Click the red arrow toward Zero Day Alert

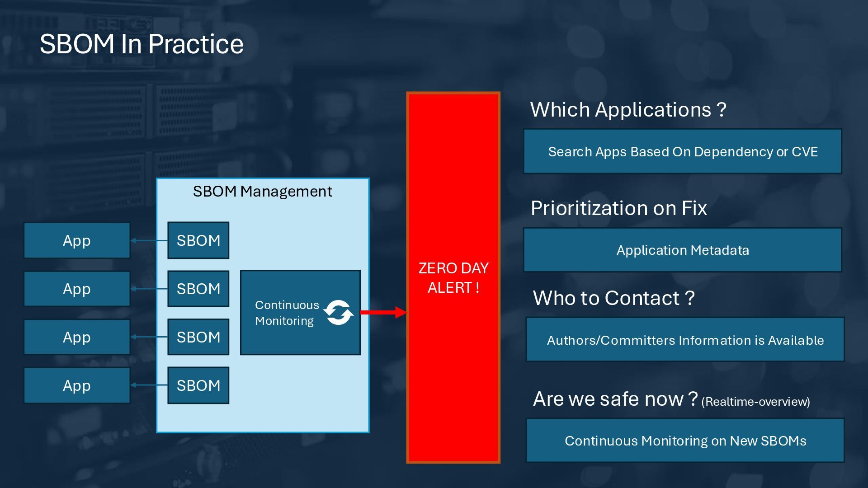pyautogui.click(x=383, y=312)
